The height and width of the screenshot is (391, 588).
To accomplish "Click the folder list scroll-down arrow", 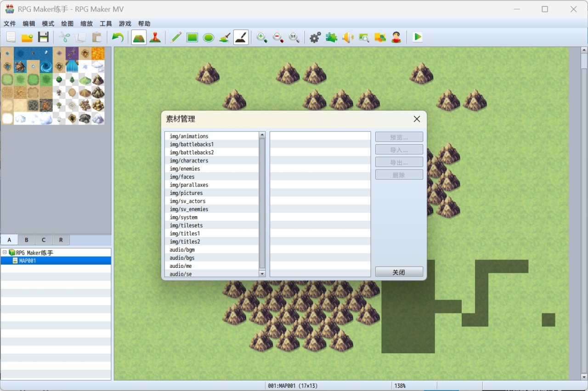I will point(262,273).
